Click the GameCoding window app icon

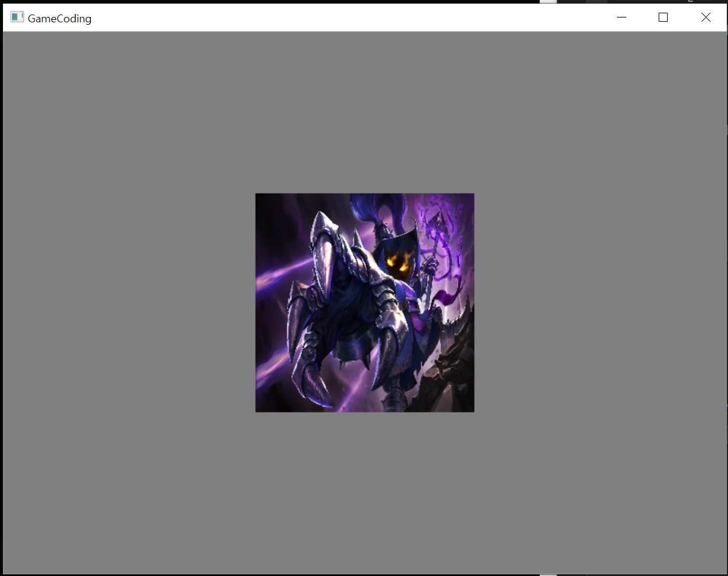[x=17, y=17]
